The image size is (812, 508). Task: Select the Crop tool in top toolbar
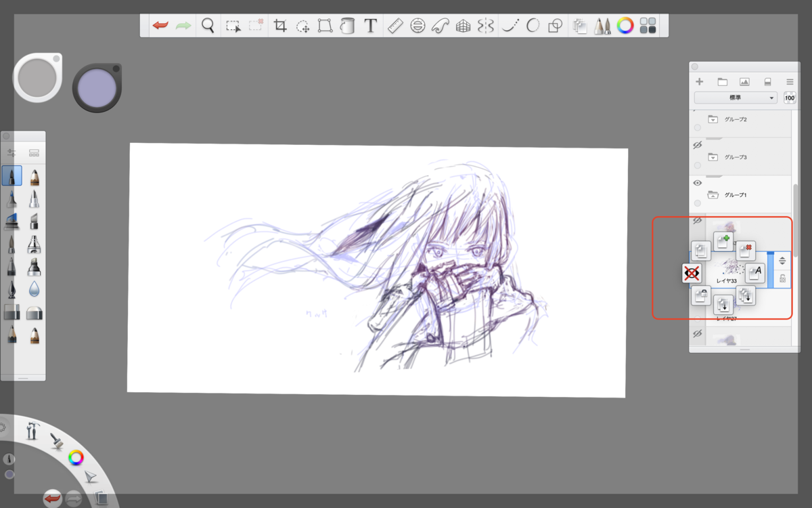click(x=280, y=26)
